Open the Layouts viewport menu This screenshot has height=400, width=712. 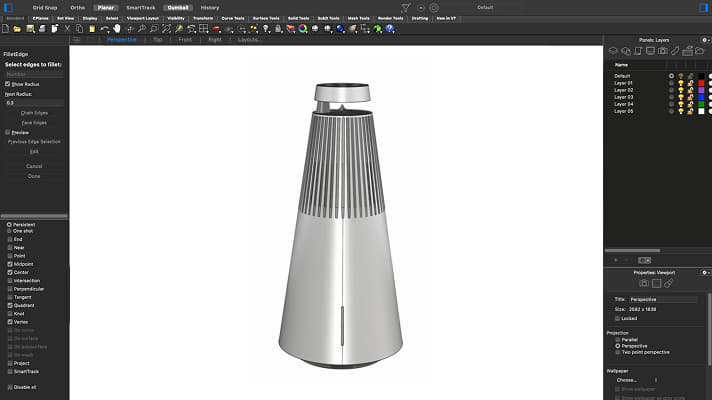pyautogui.click(x=249, y=40)
